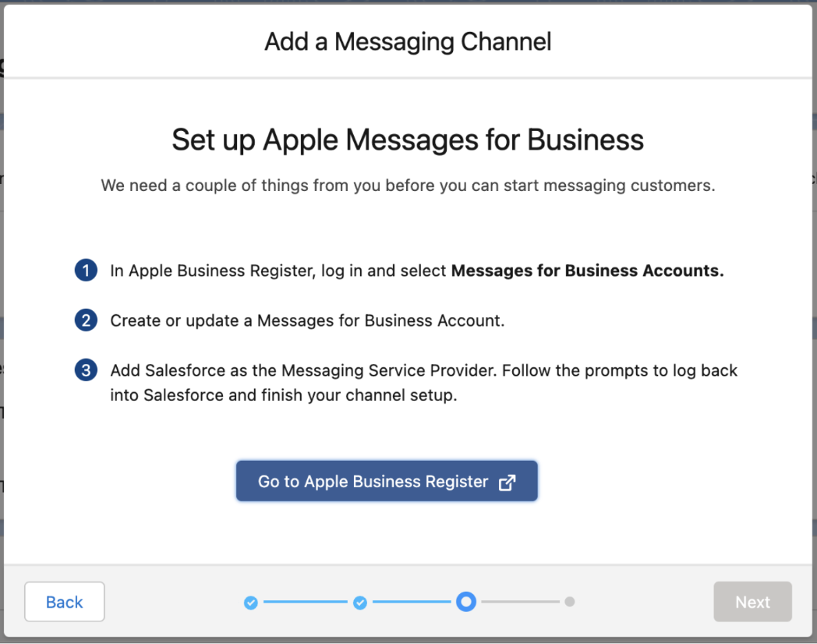This screenshot has height=644, width=817.
Task: Click 'Create or update a Messages for Business Account.'
Action: point(307,320)
